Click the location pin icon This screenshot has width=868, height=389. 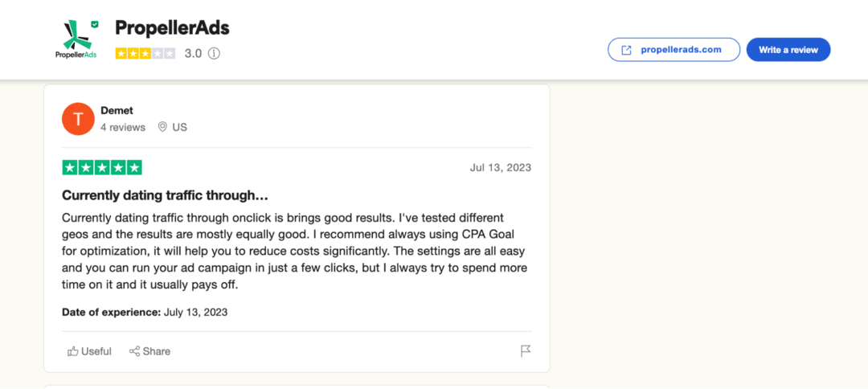(162, 127)
